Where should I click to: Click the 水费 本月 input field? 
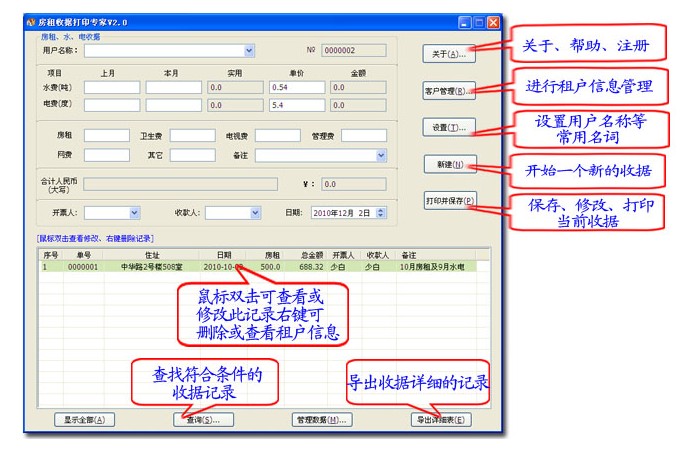coord(174,88)
